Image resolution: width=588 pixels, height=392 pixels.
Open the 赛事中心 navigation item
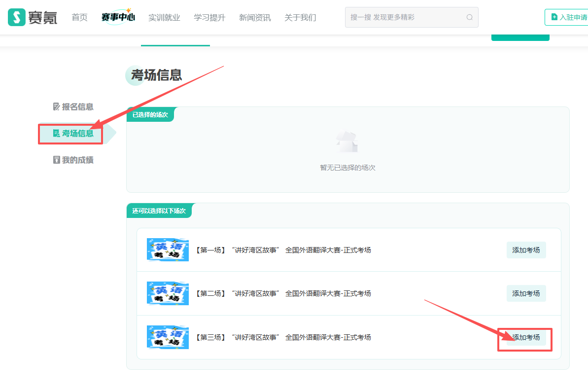coord(118,17)
